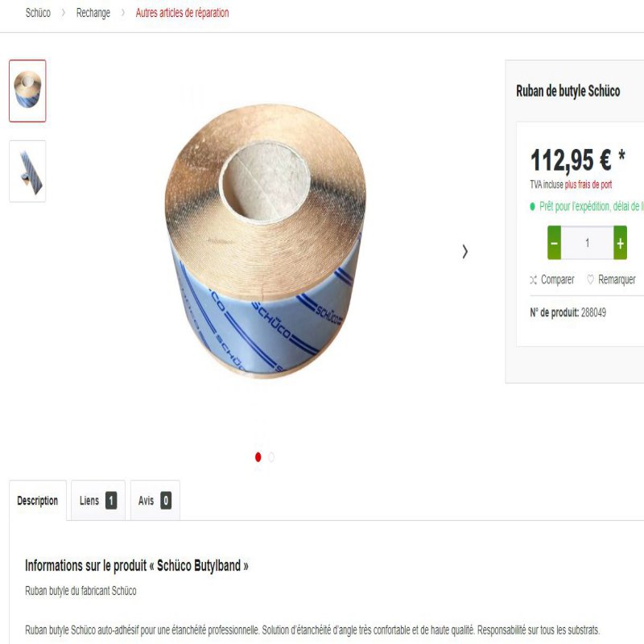644x644 pixels.
Task: Switch to the Avis tab
Action: [x=155, y=501]
